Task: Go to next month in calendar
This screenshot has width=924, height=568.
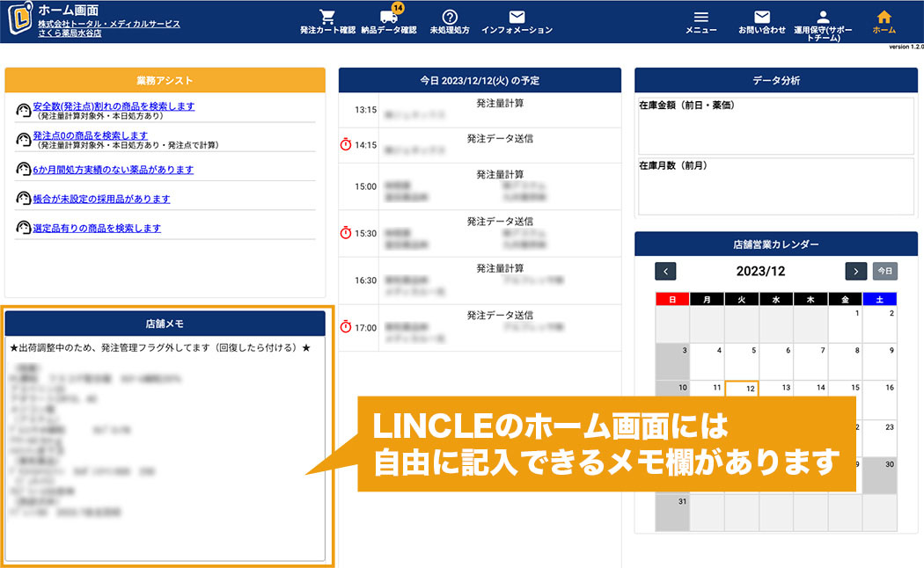Action: pos(855,272)
